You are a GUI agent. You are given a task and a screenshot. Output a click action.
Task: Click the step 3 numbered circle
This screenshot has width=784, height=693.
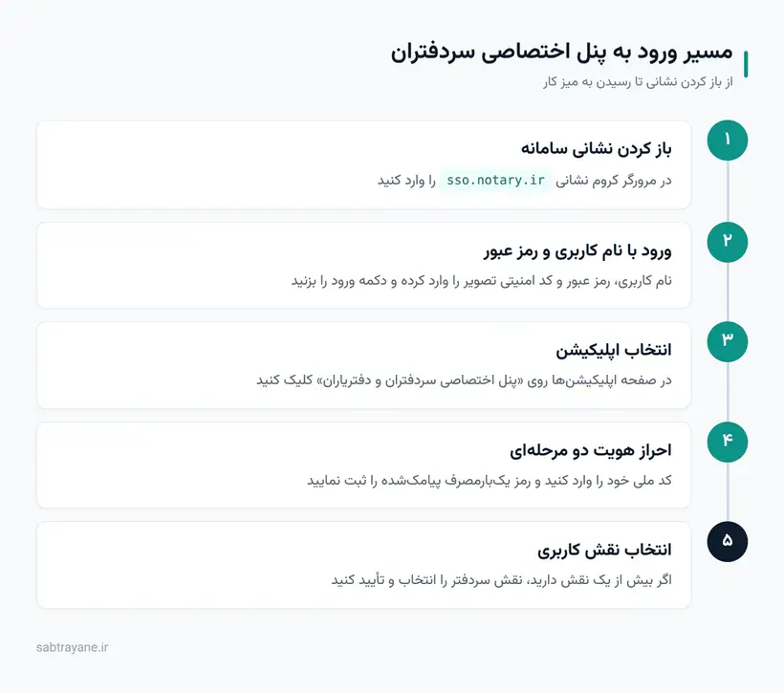(727, 341)
